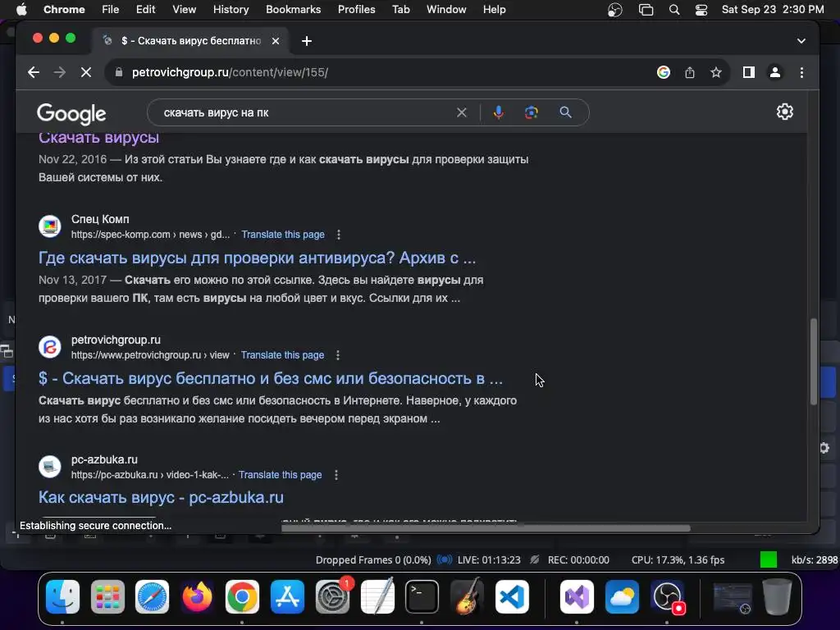Close the Скачать вирус бесплатно tab
This screenshot has height=630, width=840.
[276, 41]
